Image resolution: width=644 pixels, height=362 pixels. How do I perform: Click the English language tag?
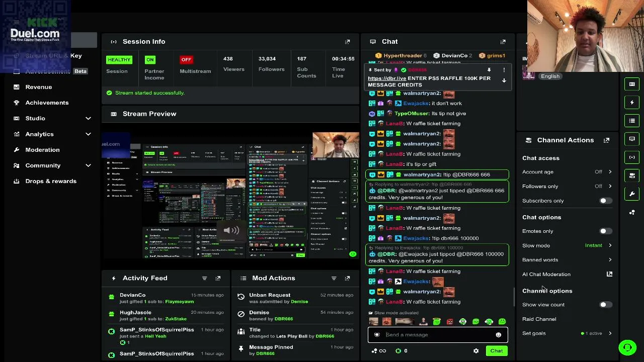[x=550, y=76]
